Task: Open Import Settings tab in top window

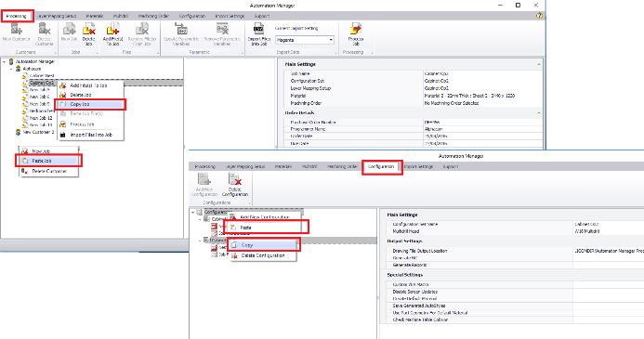Action: pos(230,16)
